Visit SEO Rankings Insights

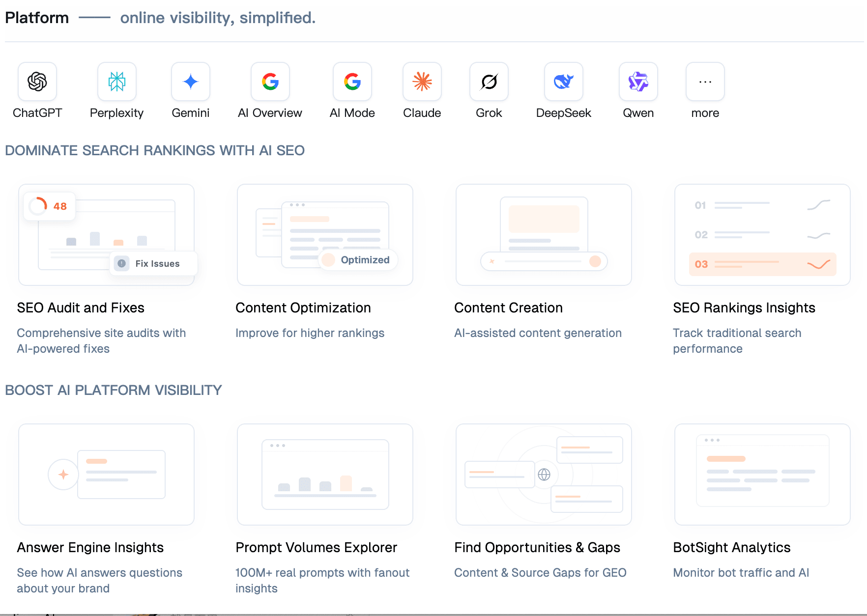(x=744, y=308)
